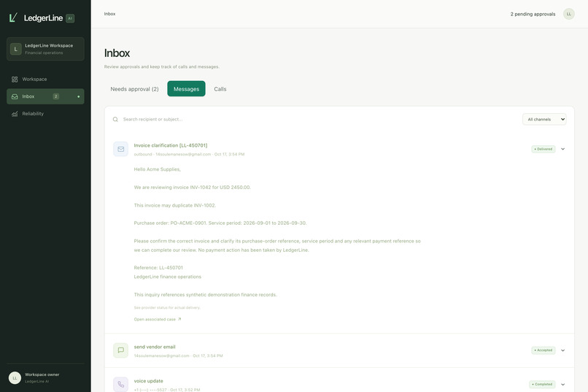
Task: Switch to the Calls tab
Action: click(x=220, y=89)
